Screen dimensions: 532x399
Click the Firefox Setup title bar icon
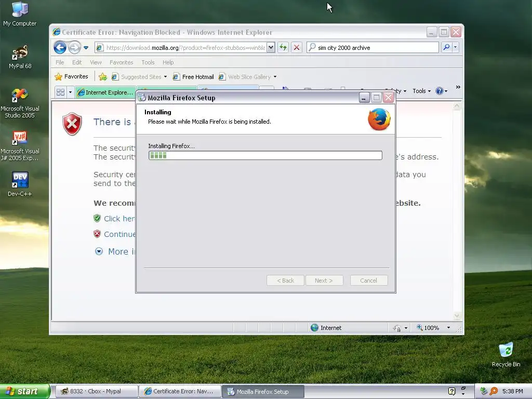click(142, 98)
